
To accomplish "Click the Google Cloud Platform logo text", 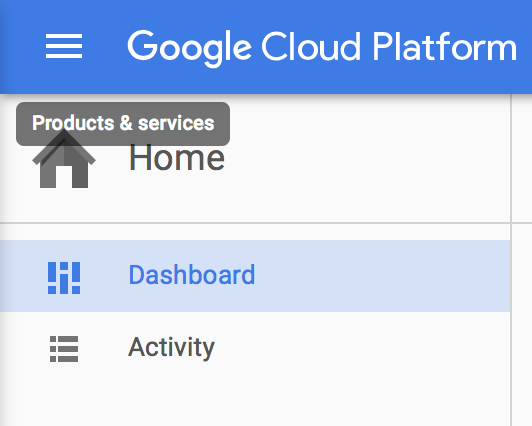I will (322, 47).
